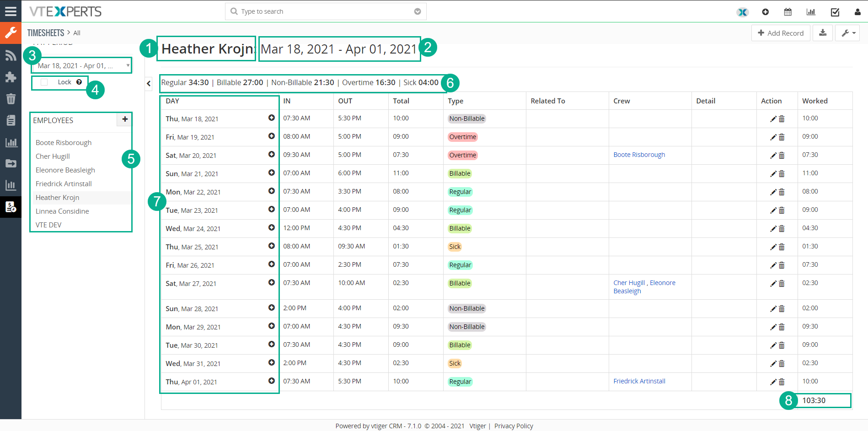Add entry for Mon, Mar 22, 2021

[271, 191]
